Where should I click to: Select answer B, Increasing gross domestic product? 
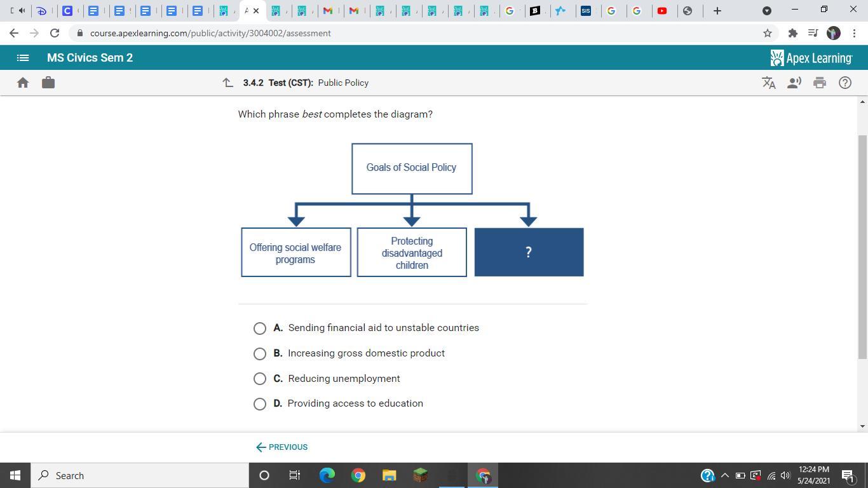point(260,354)
